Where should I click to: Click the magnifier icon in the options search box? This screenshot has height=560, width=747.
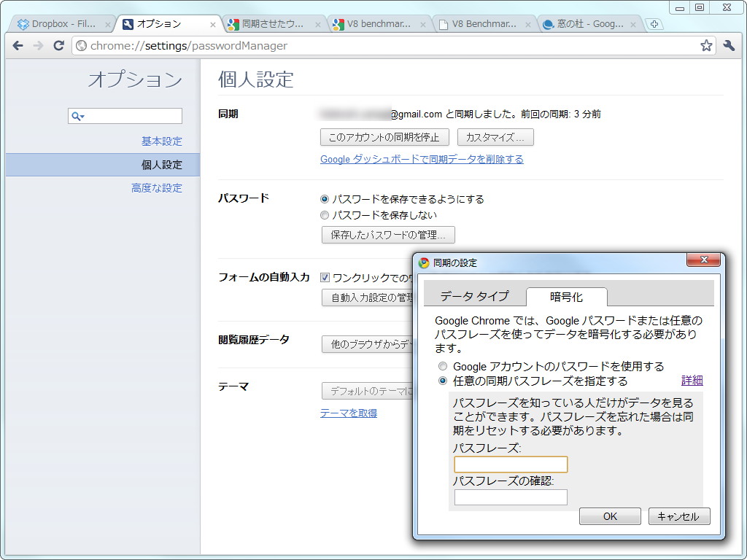pos(77,115)
